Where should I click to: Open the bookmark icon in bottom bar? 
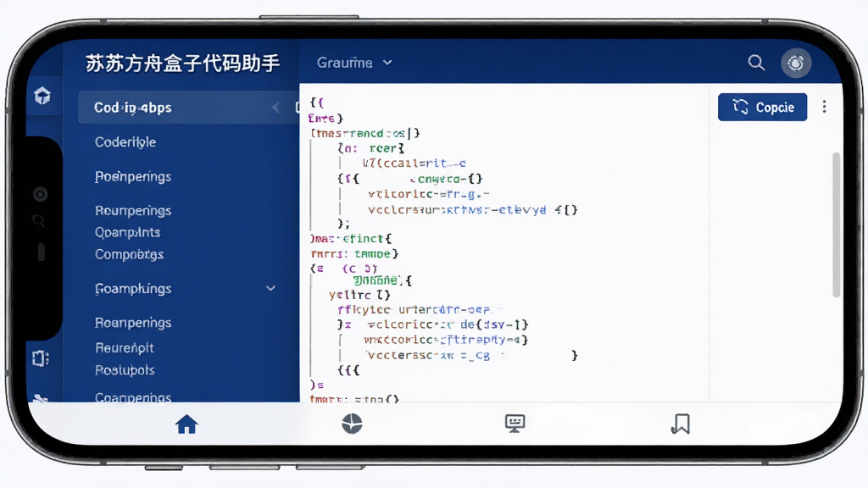click(x=681, y=424)
